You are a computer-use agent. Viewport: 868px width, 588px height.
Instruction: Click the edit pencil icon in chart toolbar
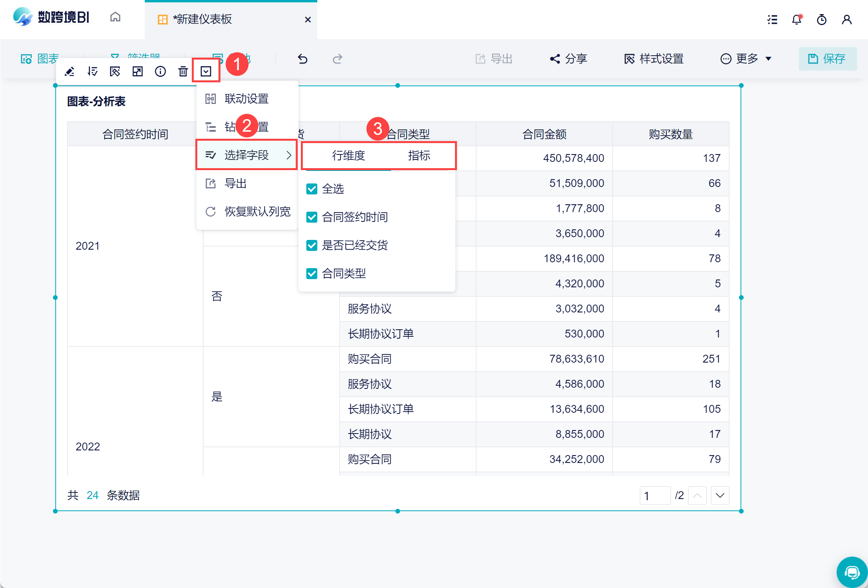[70, 71]
